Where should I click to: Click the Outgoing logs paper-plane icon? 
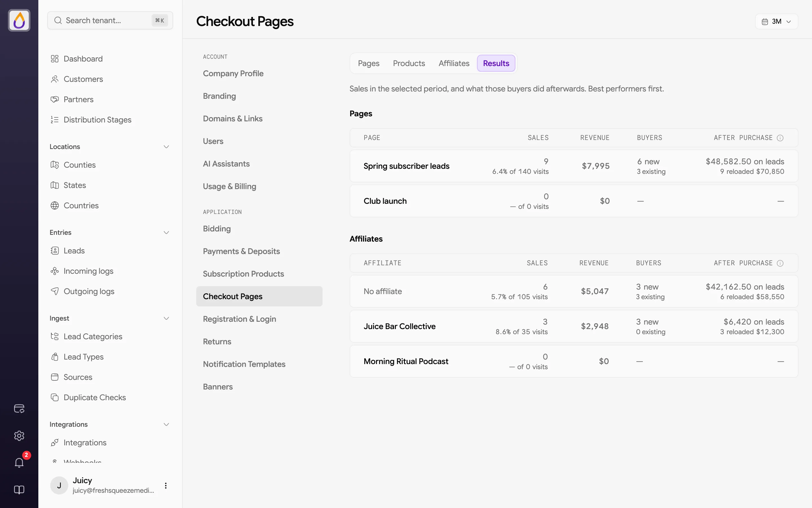(x=55, y=291)
